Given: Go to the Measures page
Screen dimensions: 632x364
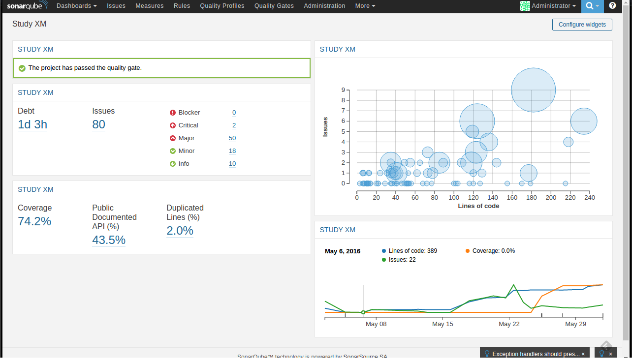Looking at the screenshot, I should point(150,6).
